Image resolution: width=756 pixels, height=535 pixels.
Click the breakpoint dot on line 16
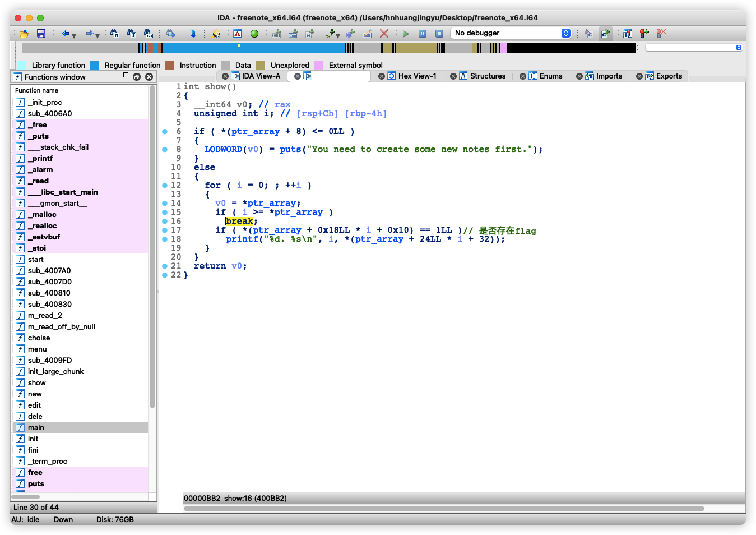click(x=165, y=222)
